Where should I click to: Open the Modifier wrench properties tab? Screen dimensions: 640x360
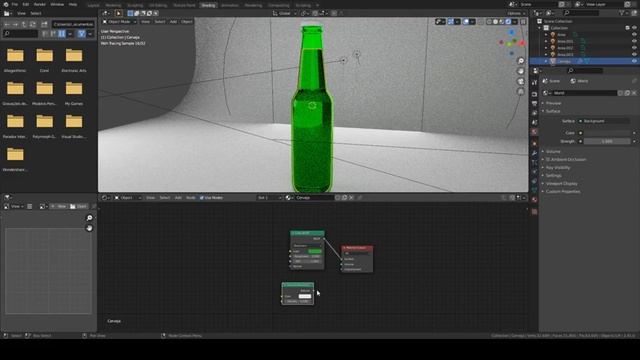coord(534,153)
